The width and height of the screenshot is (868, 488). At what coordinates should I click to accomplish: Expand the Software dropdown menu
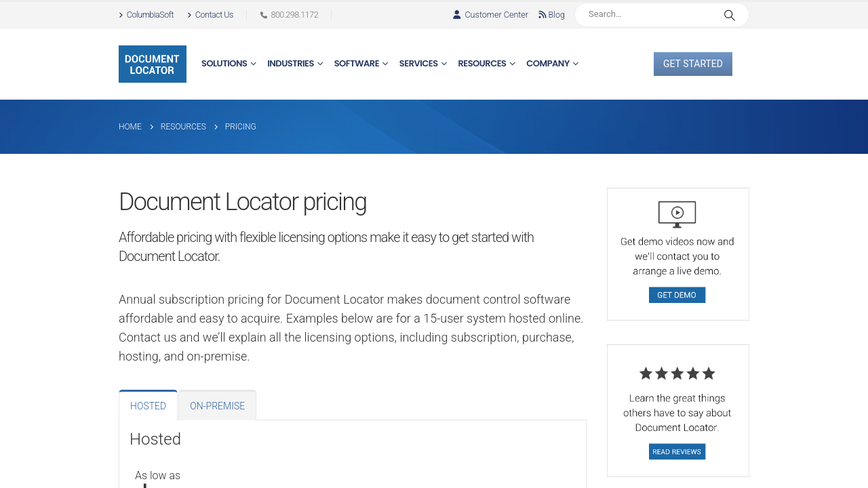point(361,64)
